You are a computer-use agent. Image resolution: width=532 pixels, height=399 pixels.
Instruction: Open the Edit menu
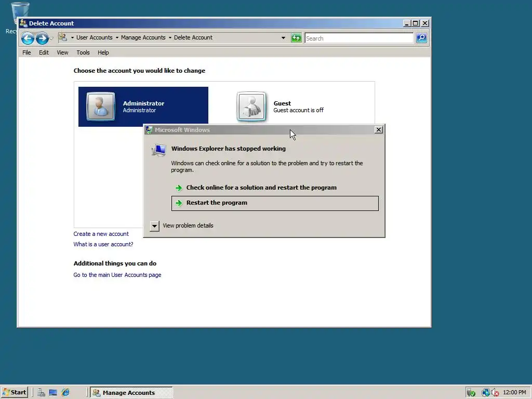[44, 52]
